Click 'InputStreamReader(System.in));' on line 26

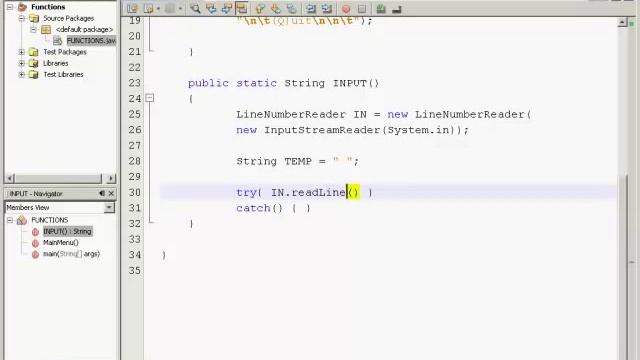coord(366,130)
